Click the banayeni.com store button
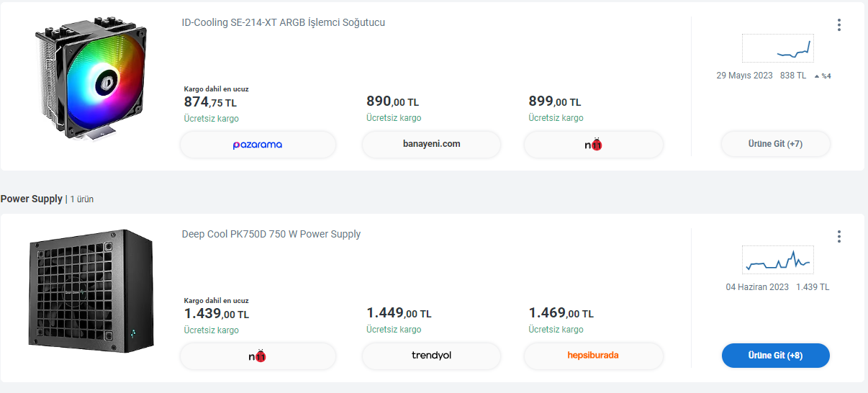This screenshot has height=393, width=868. click(x=431, y=144)
